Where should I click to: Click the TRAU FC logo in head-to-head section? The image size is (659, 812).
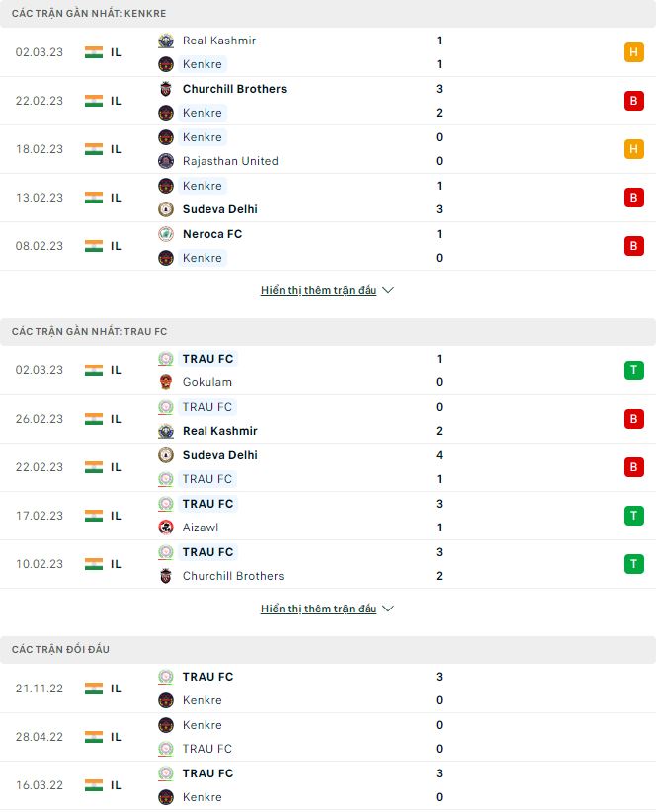166,677
